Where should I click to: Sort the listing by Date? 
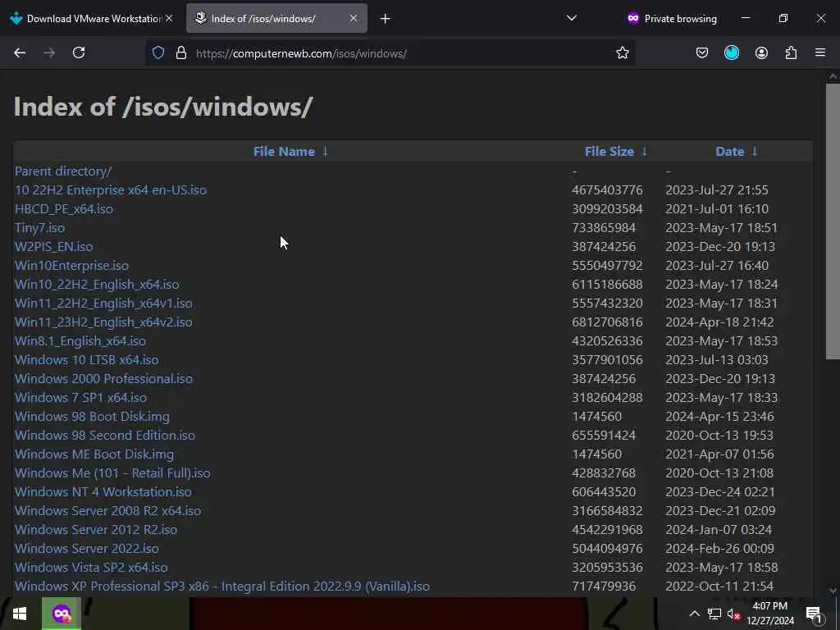[729, 152]
